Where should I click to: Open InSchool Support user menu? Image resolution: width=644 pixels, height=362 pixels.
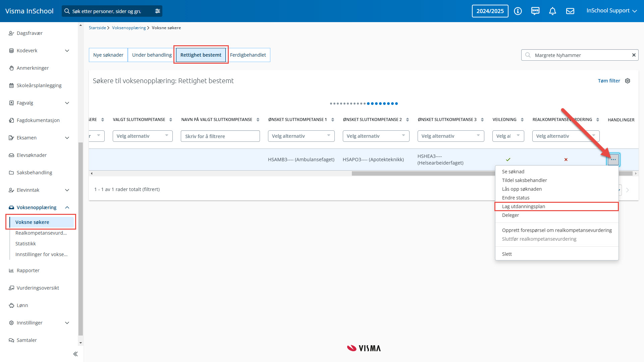(x=611, y=11)
